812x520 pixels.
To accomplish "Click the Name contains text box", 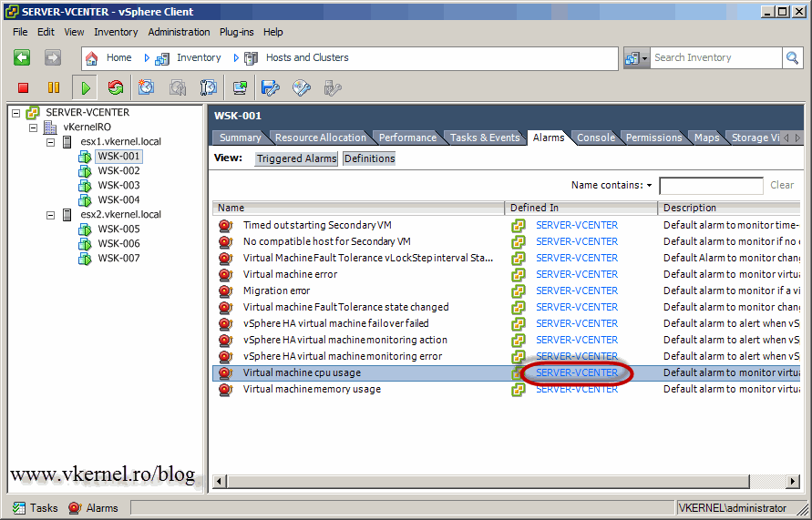I will click(x=711, y=185).
